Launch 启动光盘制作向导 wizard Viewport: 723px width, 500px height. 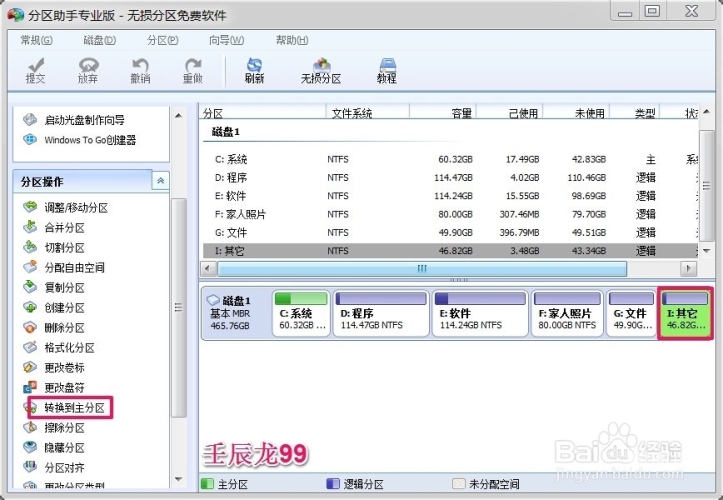coord(74,120)
